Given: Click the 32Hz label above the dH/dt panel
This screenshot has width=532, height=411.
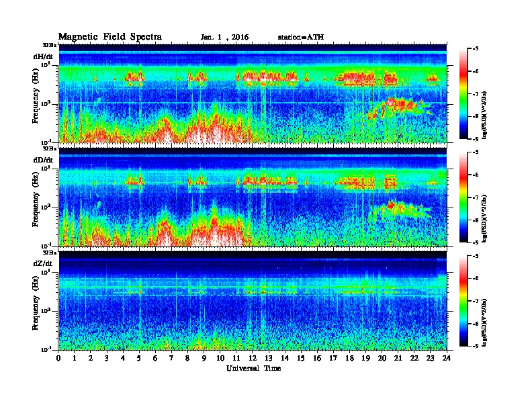Looking at the screenshot, I should pos(50,45).
